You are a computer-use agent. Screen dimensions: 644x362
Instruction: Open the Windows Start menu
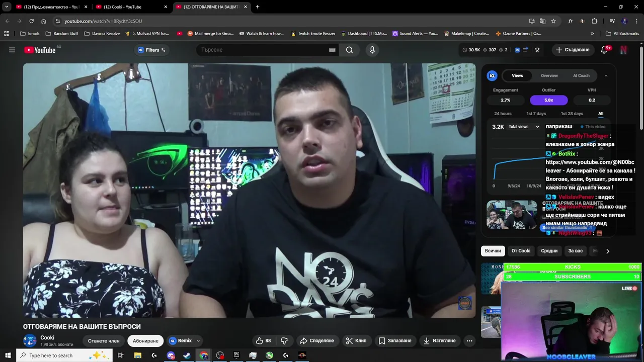tap(8, 355)
